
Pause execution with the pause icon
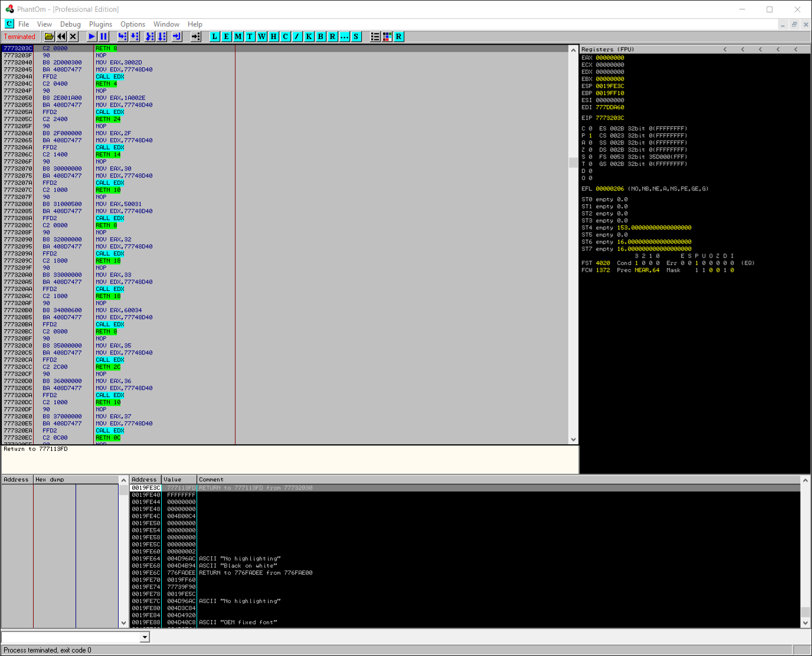click(104, 37)
